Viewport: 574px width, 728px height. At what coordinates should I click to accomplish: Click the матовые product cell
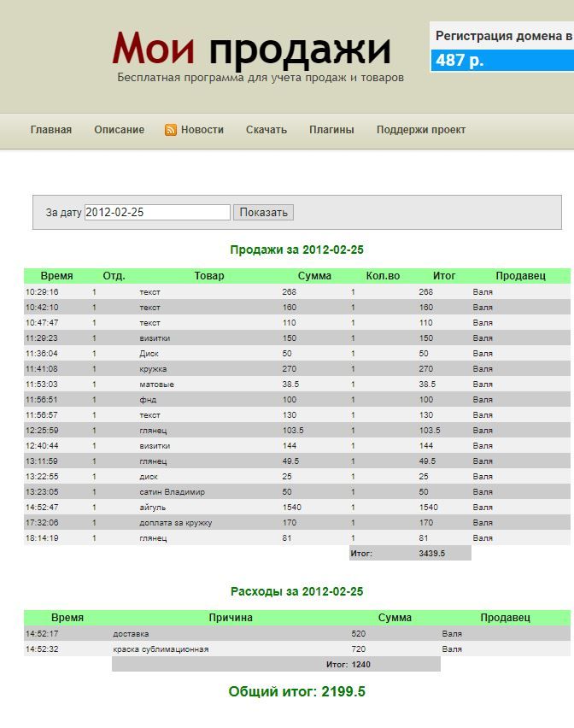click(157, 385)
